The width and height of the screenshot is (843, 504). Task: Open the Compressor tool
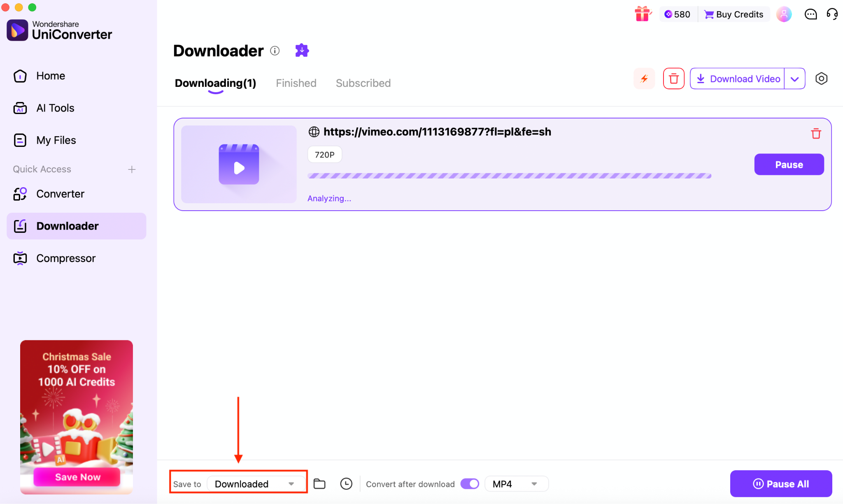65,258
